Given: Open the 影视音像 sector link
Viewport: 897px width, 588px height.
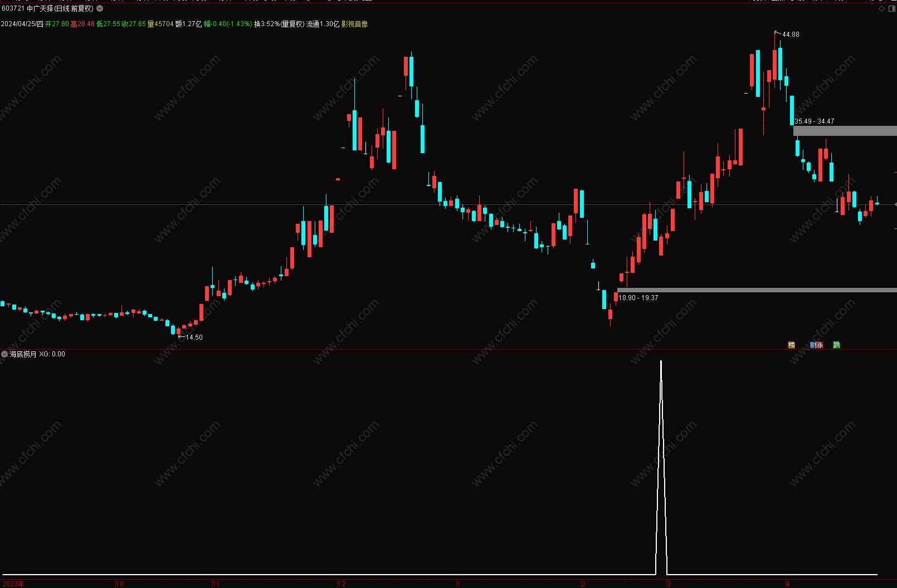Looking at the screenshot, I should tap(354, 24).
